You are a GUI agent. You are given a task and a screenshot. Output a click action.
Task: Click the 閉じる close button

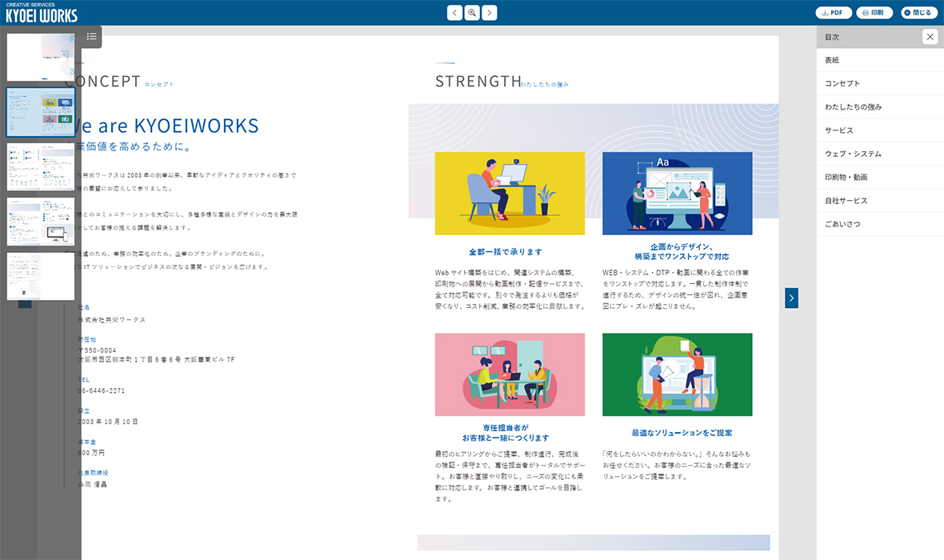coord(918,13)
